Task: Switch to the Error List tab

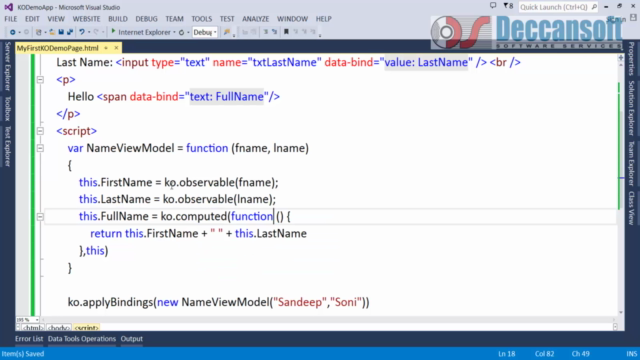Action: point(29,339)
